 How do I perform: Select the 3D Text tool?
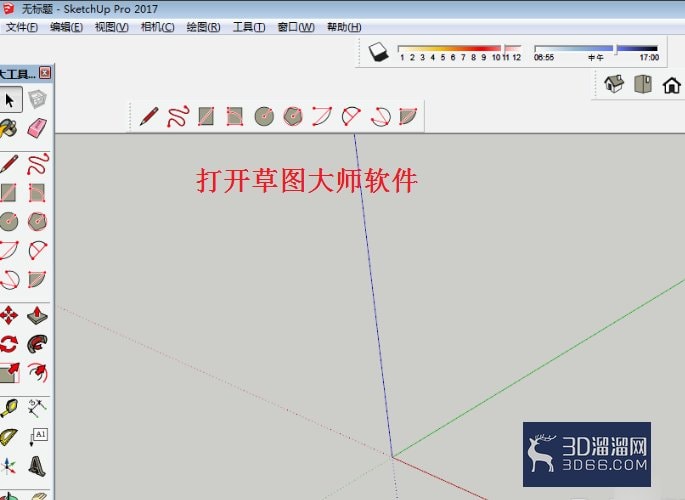[37, 466]
